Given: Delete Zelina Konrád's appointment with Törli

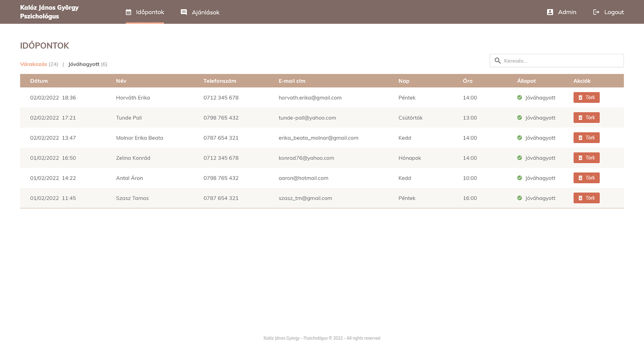Looking at the screenshot, I should (x=586, y=158).
